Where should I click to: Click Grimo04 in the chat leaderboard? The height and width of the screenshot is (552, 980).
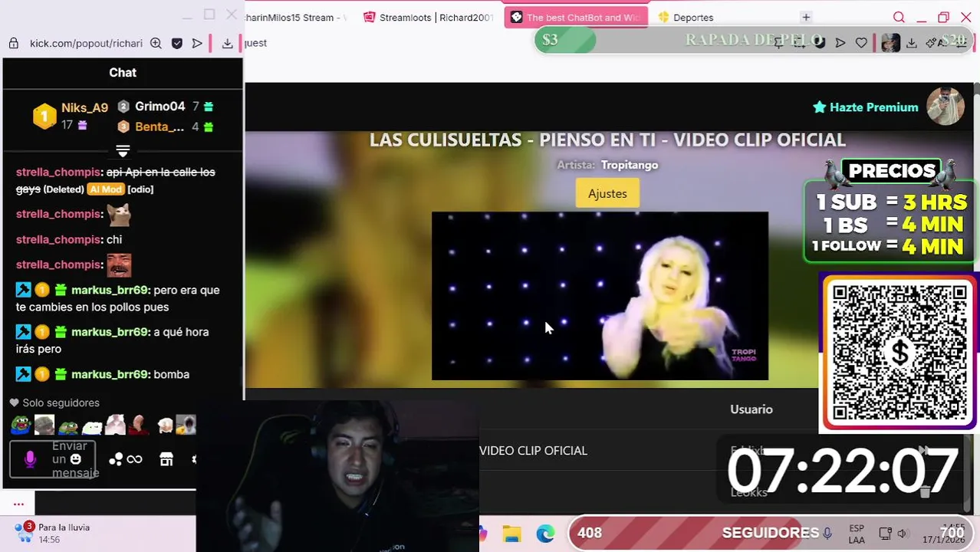(159, 107)
